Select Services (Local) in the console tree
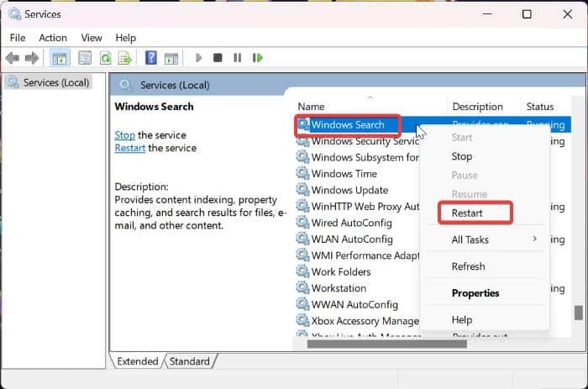Image resolution: width=588 pixels, height=389 pixels. [x=49, y=82]
